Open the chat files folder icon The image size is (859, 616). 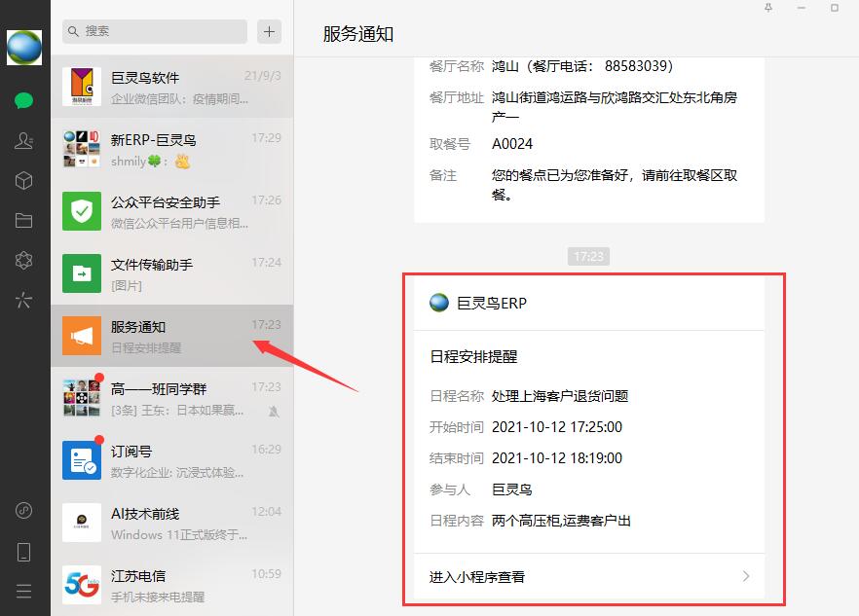click(x=24, y=221)
